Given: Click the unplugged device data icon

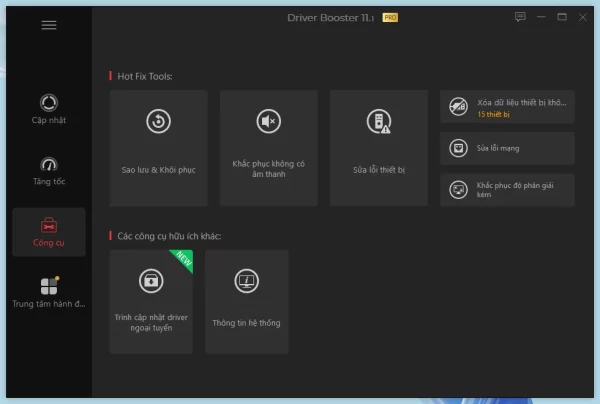Looking at the screenshot, I should 458,106.
